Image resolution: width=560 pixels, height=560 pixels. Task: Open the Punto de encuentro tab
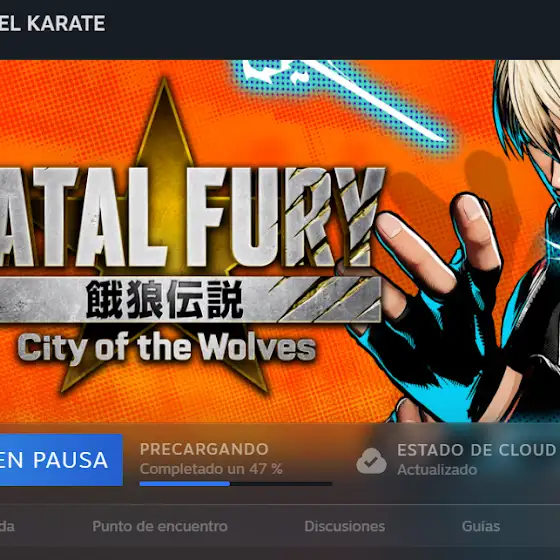pos(160,526)
